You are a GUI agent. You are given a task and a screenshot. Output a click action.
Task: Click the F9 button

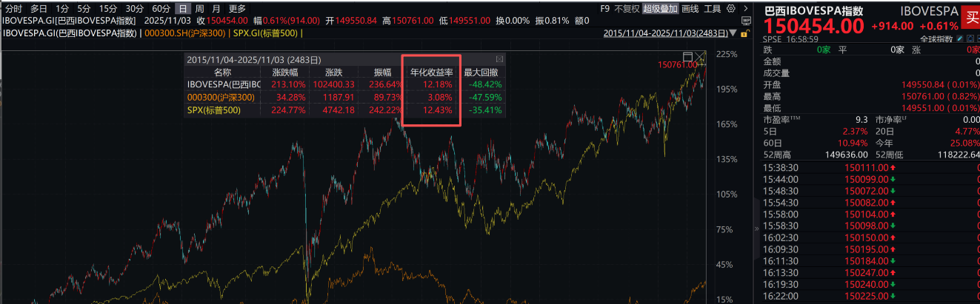click(605, 9)
